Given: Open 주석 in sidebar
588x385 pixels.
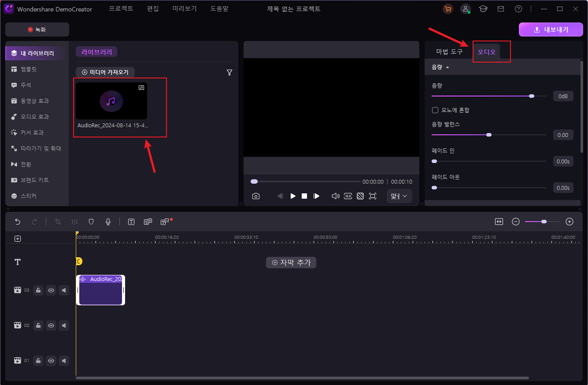Looking at the screenshot, I should point(37,85).
